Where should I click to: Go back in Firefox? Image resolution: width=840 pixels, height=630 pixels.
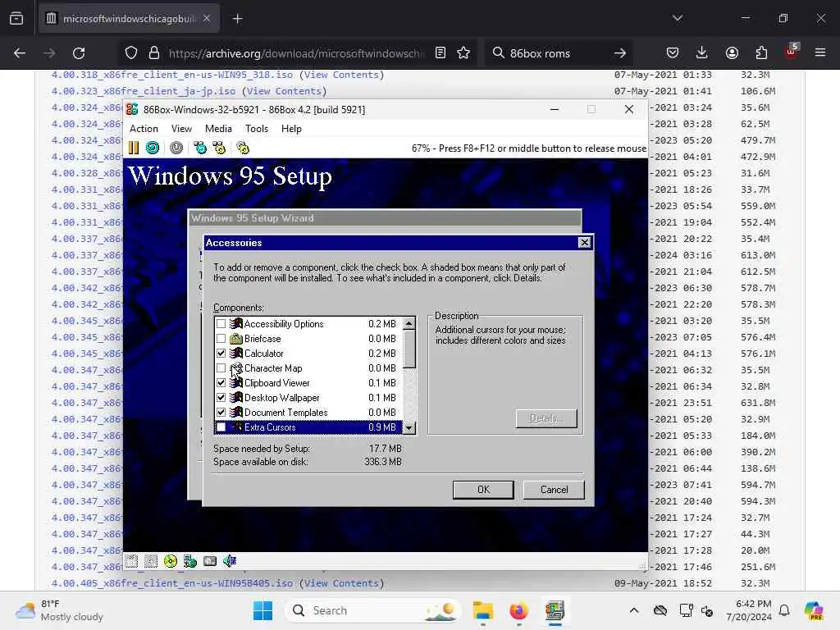(x=20, y=53)
